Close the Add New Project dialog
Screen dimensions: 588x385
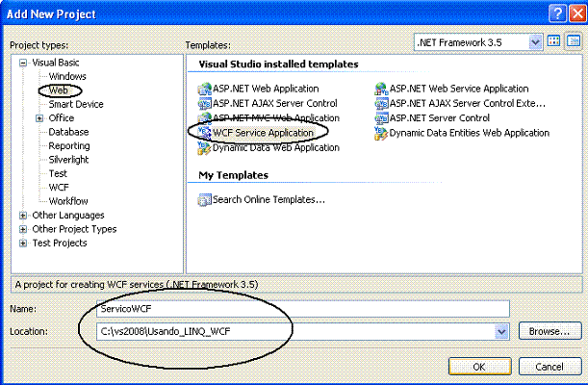[577, 13]
